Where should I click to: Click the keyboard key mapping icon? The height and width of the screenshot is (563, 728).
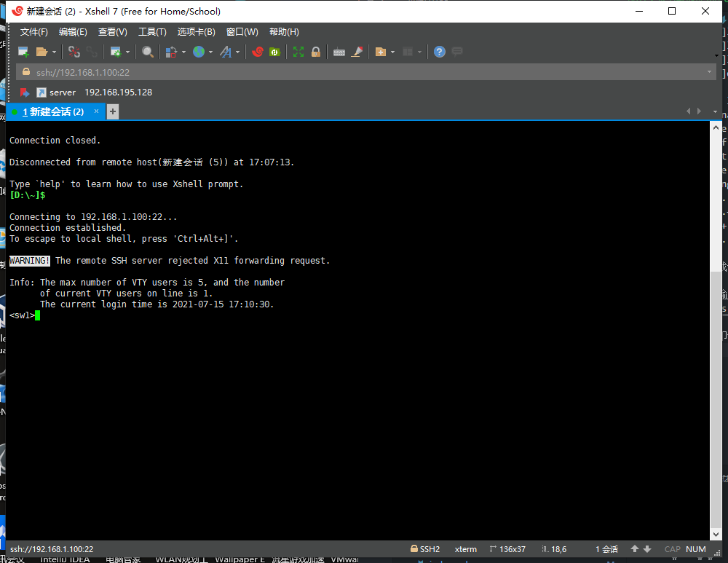[x=339, y=52]
